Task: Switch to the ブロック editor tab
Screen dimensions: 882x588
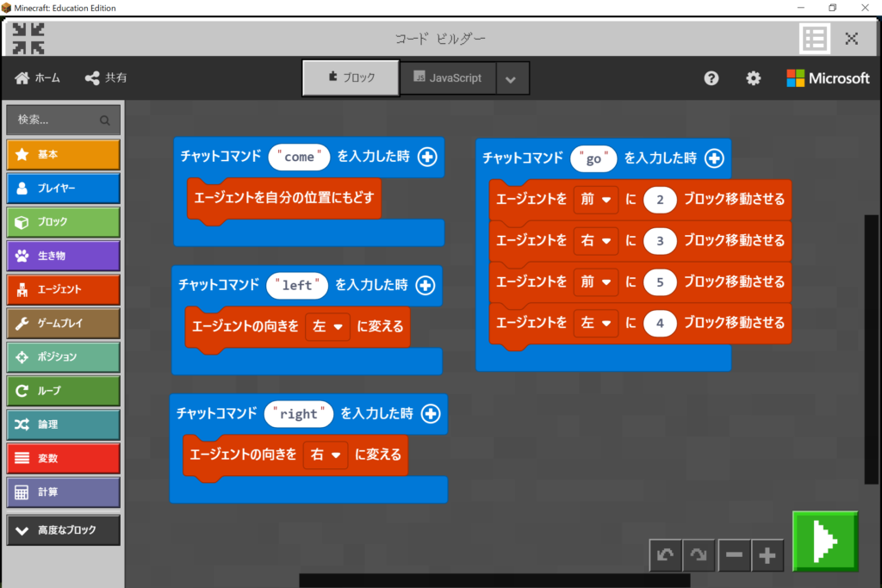Action: click(351, 77)
